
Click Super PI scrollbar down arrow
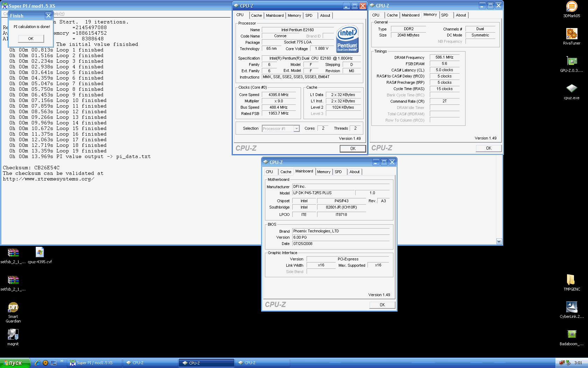tap(499, 241)
